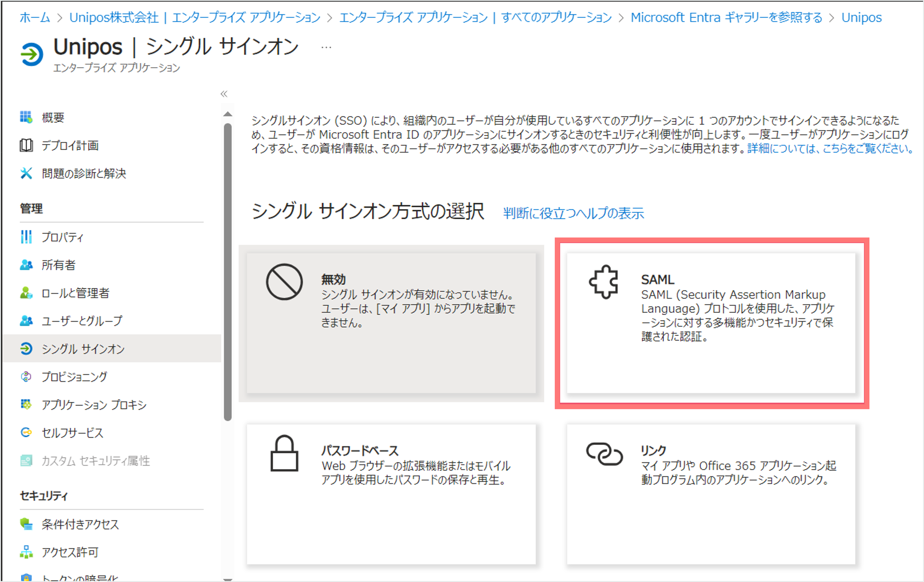Click the 概要 grid icon in sidebar
Screen dimensions: 924x582
(26, 117)
